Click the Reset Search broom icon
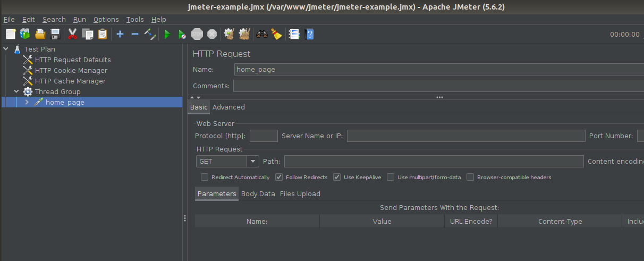 (276, 34)
